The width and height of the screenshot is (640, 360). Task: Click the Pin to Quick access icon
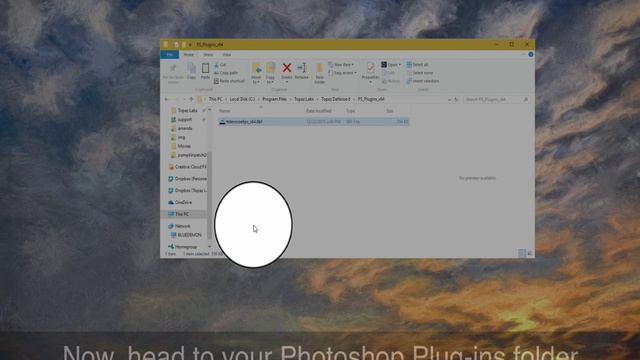tap(173, 68)
